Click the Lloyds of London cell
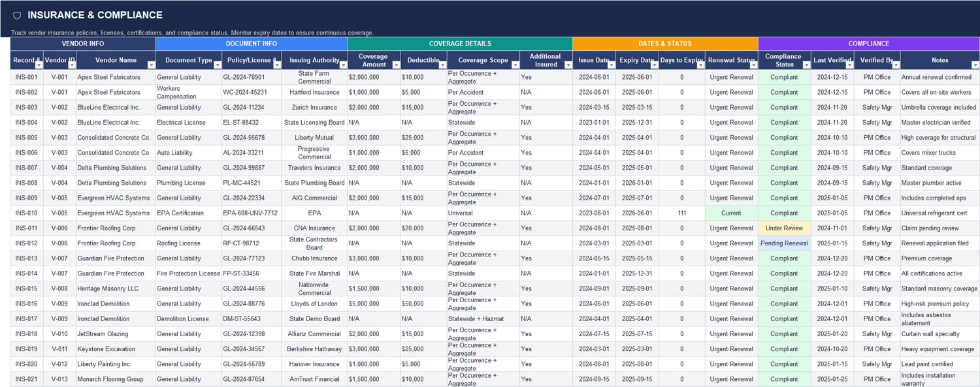Image resolution: width=980 pixels, height=387 pixels. pyautogui.click(x=314, y=303)
